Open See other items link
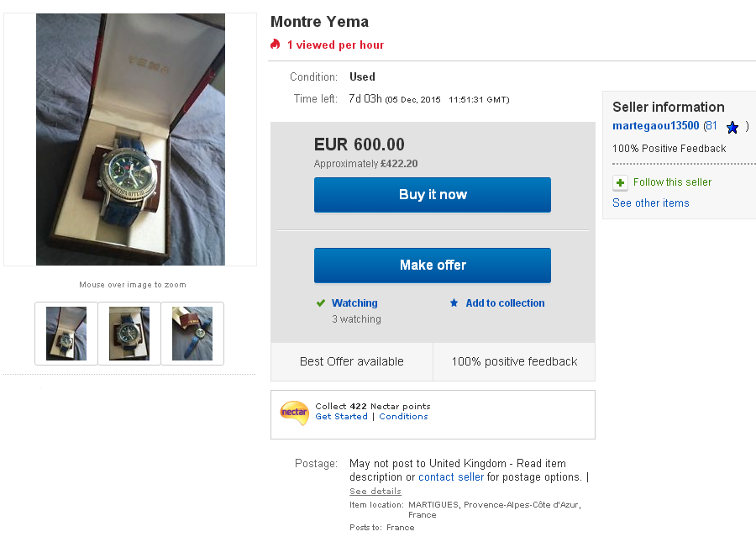756x542 pixels. [650, 203]
